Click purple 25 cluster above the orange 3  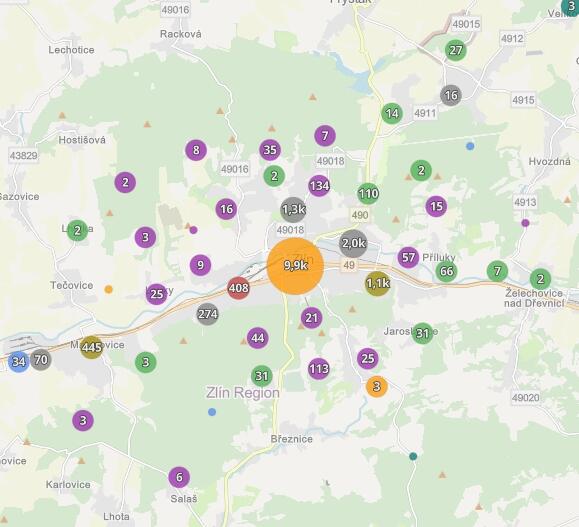click(368, 358)
